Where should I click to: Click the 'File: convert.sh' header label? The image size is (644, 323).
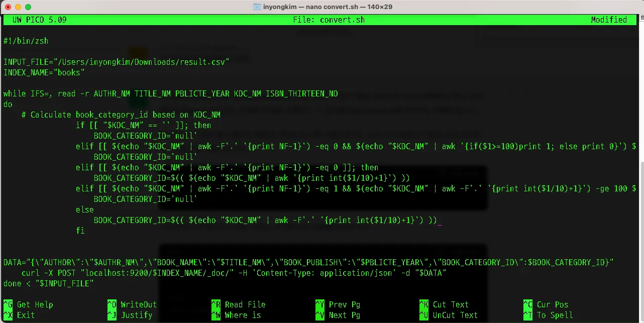[329, 20]
